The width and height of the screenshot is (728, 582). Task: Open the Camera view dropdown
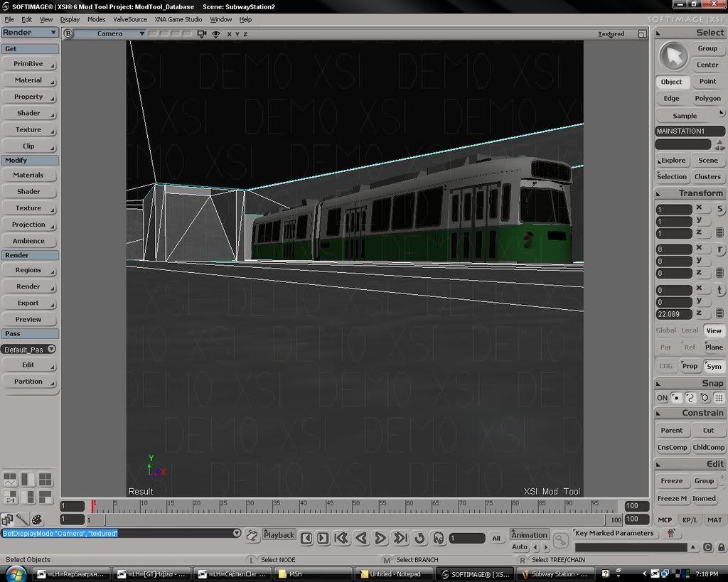coord(110,33)
